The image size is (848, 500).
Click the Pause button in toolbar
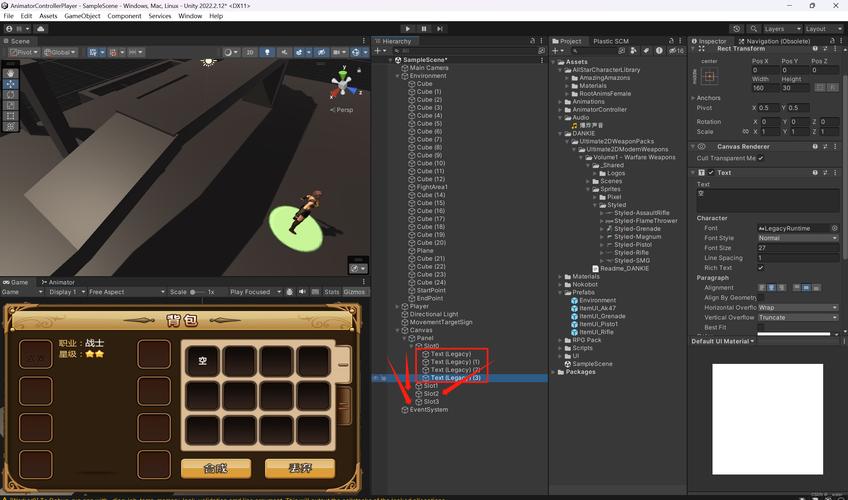coord(424,29)
